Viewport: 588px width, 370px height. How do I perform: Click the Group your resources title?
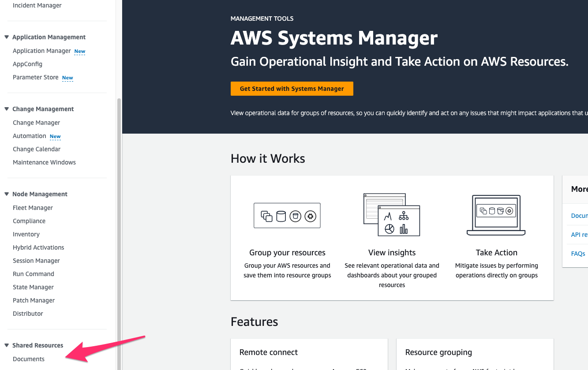point(287,253)
